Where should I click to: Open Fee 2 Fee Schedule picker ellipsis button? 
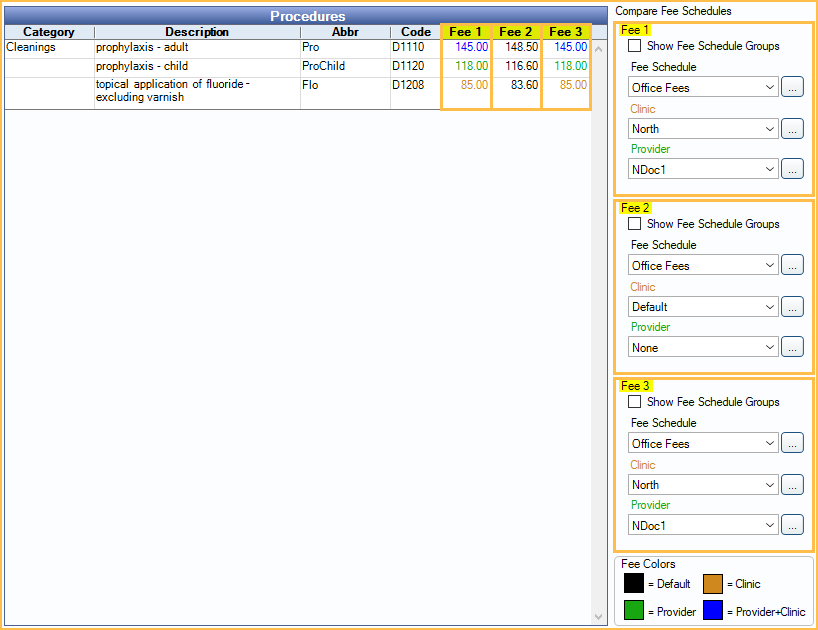792,265
